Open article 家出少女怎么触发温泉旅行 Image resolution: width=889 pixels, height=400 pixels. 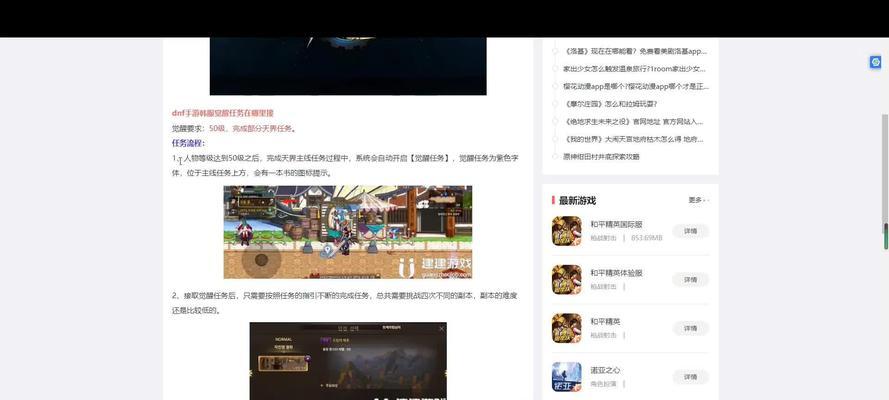[634, 69]
